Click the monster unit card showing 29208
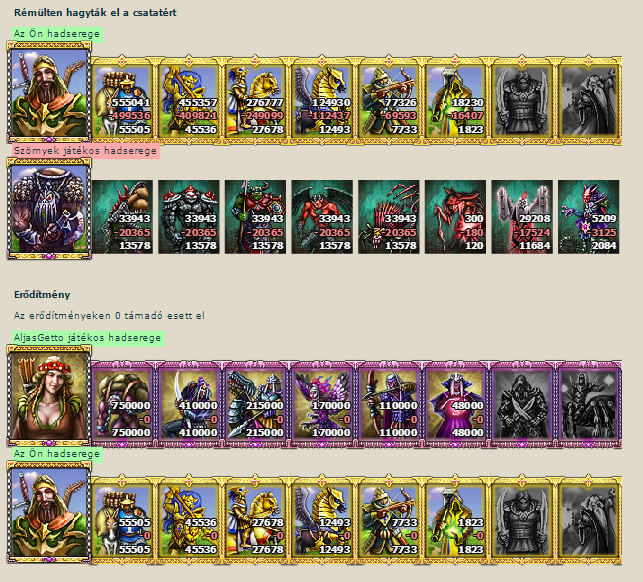This screenshot has height=582, width=643. click(522, 217)
